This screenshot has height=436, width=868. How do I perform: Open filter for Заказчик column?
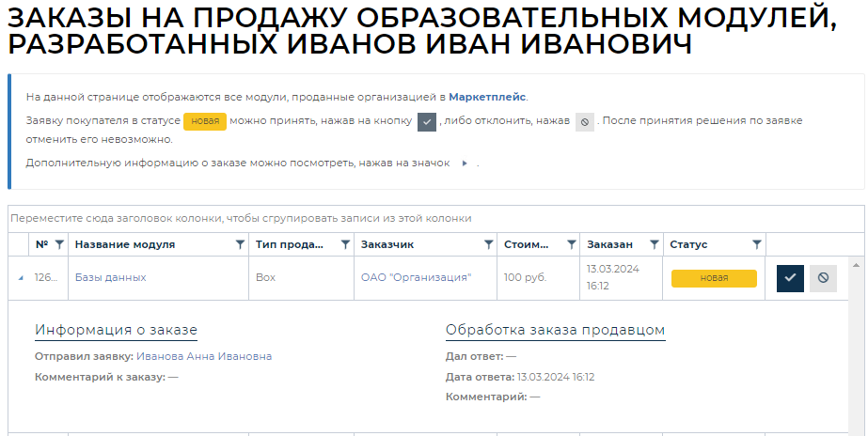[x=488, y=244]
